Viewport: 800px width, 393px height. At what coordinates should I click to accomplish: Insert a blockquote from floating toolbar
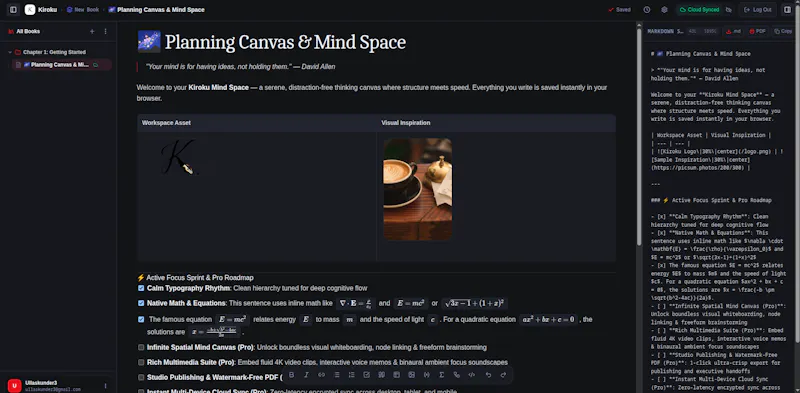coord(381,375)
